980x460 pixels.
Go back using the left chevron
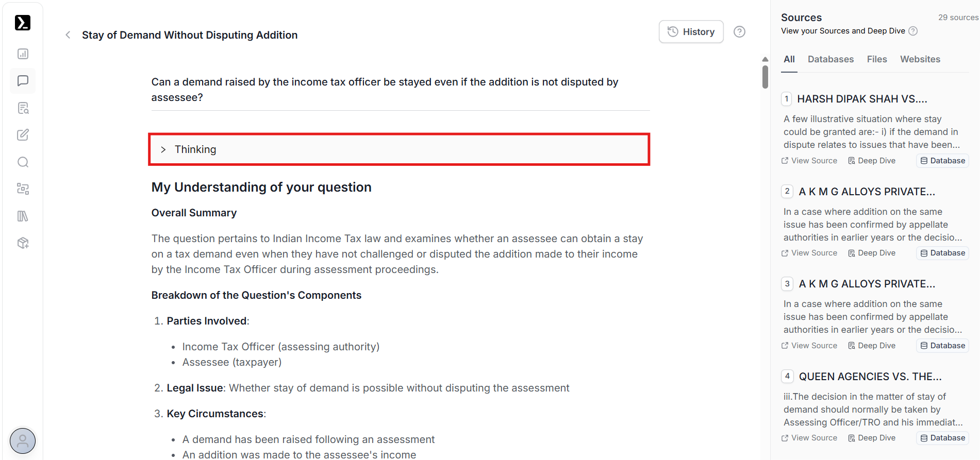[x=68, y=35]
